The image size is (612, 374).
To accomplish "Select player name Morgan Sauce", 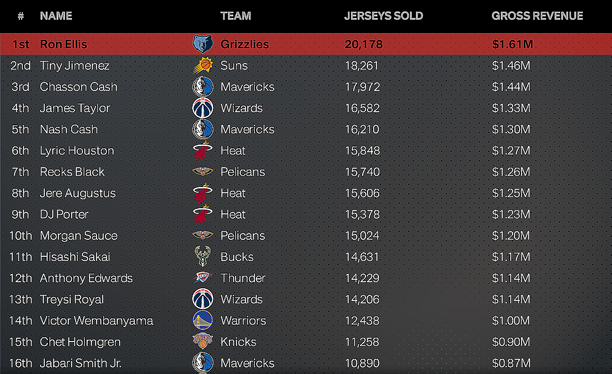I will coord(78,235).
